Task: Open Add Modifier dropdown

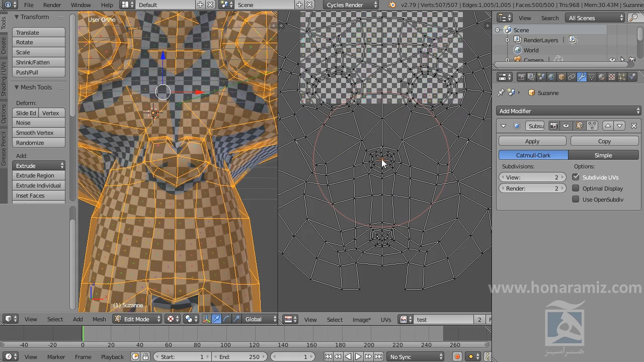Action: point(569,111)
